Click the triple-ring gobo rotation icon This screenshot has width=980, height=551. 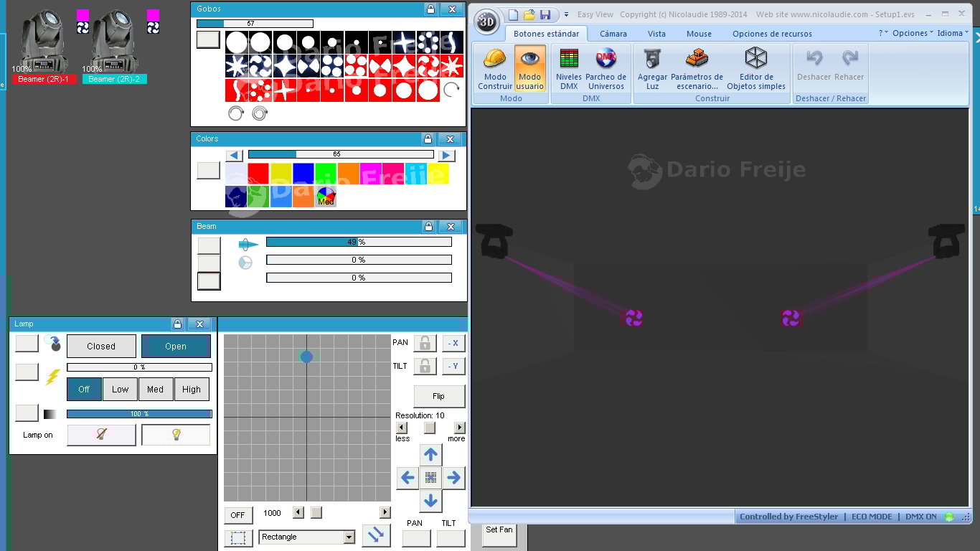pos(260,113)
